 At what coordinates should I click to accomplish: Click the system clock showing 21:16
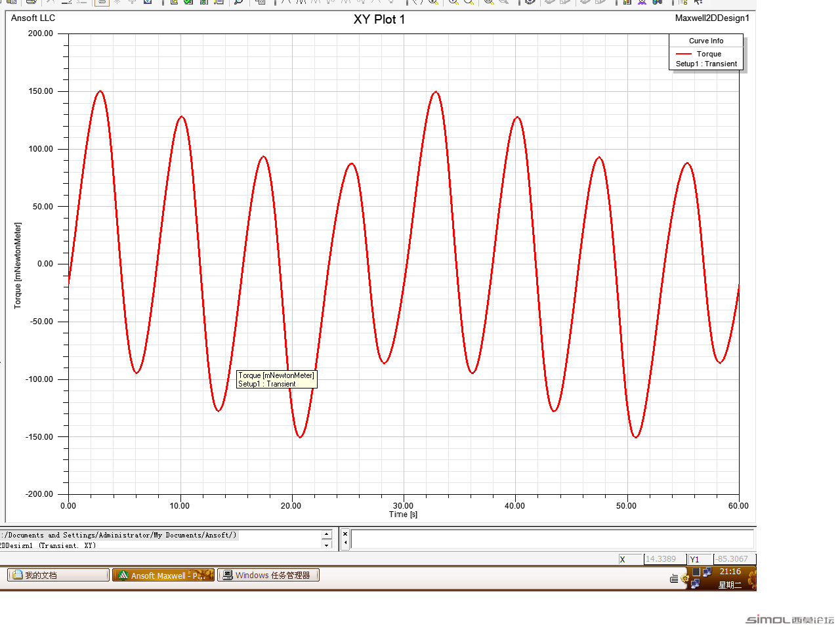click(x=730, y=572)
